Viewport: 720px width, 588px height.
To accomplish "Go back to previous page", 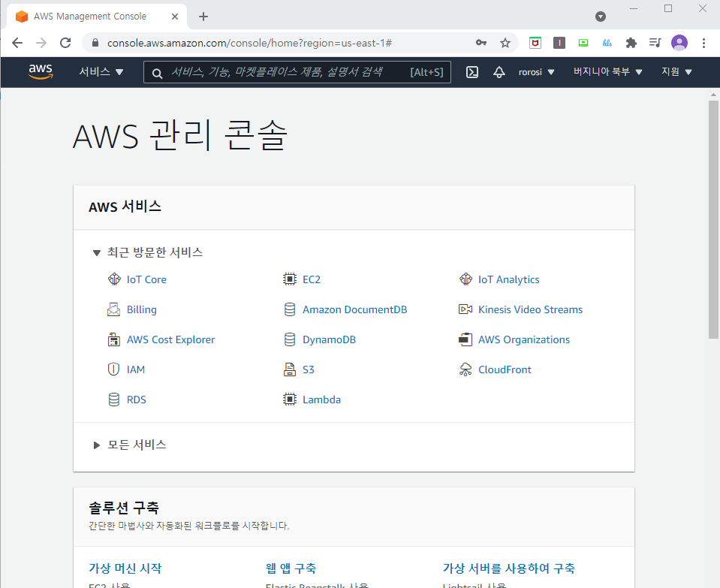I will (x=17, y=43).
